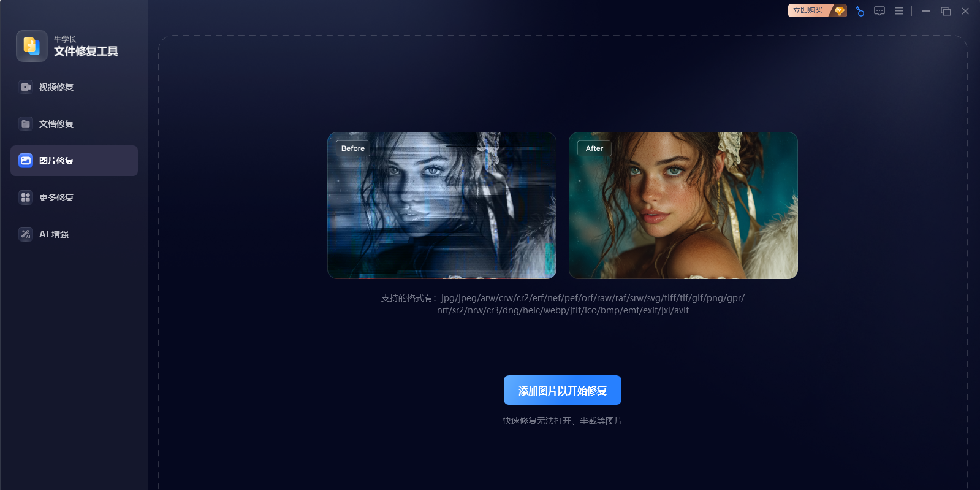This screenshot has height=490, width=980.
Task: Open the Document Repair (文档修复) section
Action: click(x=56, y=124)
